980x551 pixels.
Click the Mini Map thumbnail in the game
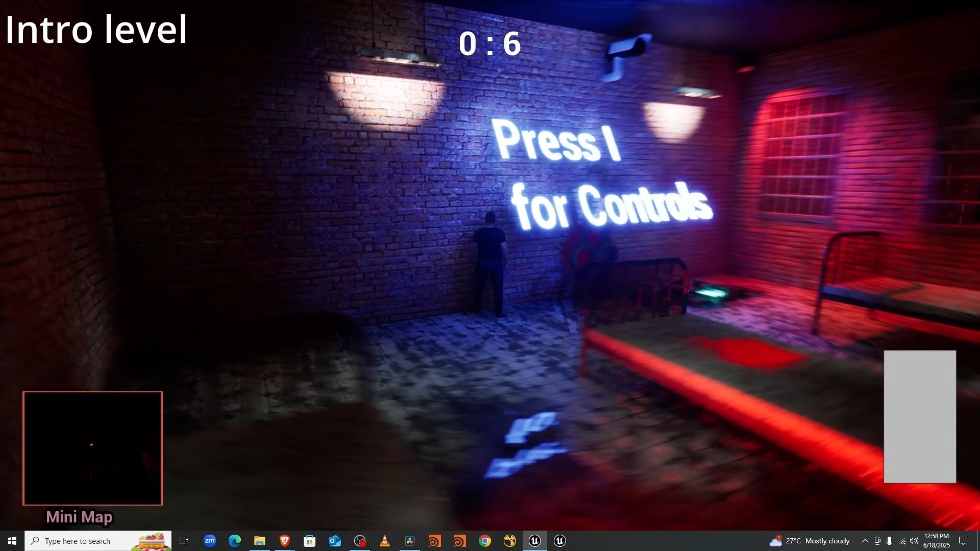click(x=92, y=448)
